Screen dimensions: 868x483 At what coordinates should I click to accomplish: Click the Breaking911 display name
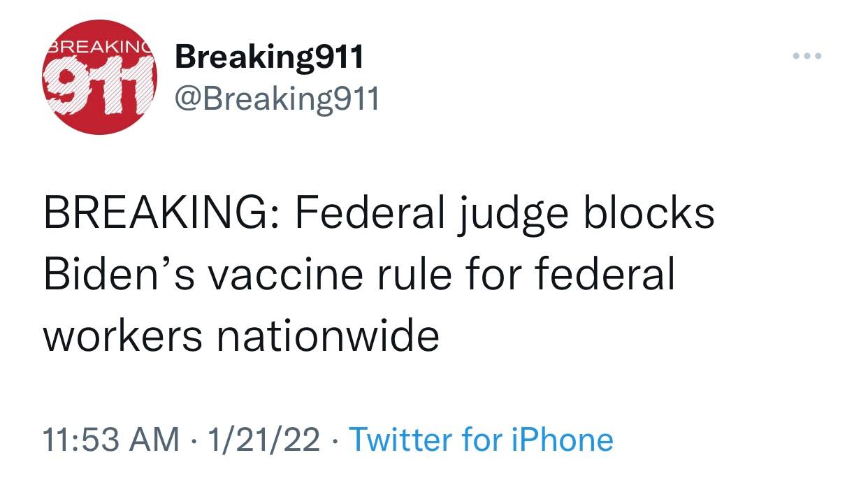coord(269,56)
